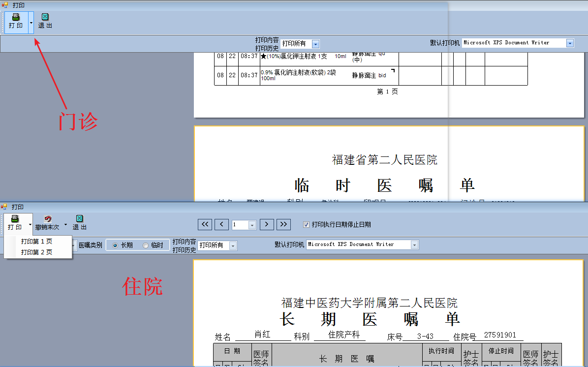This screenshot has width=588, height=367.
Task: Select the 长期 radio button
Action: pos(115,245)
